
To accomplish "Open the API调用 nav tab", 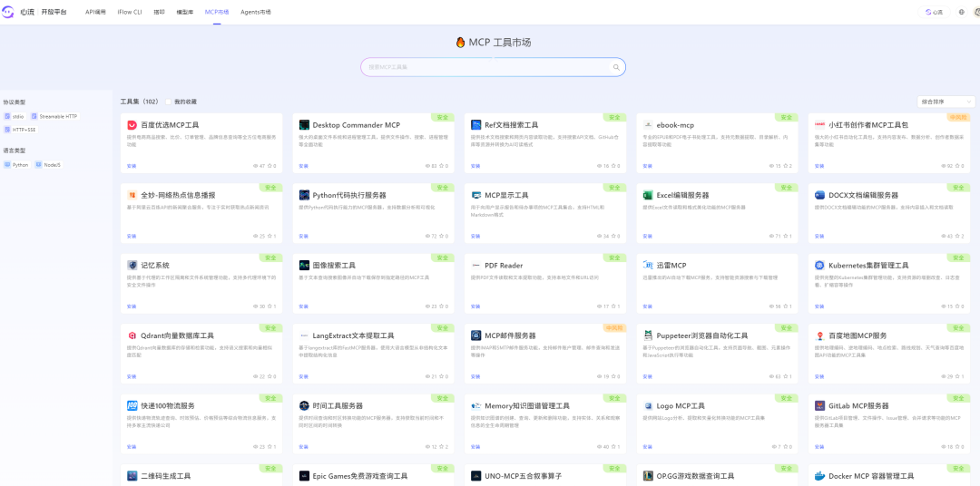I will 95,12.
